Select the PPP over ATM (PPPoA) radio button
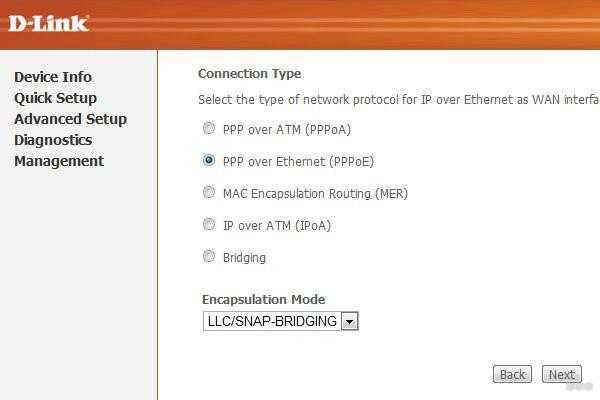600x400 pixels. [x=209, y=128]
